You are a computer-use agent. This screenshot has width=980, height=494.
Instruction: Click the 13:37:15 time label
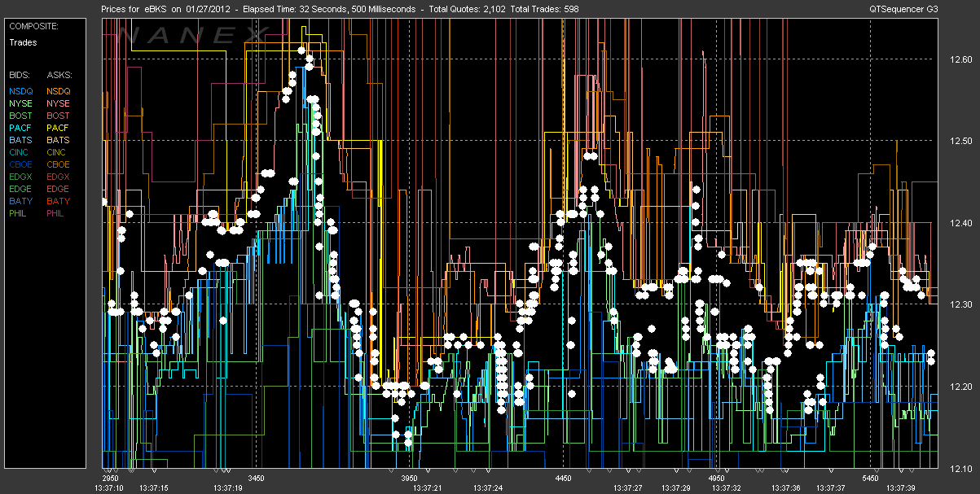pos(153,488)
